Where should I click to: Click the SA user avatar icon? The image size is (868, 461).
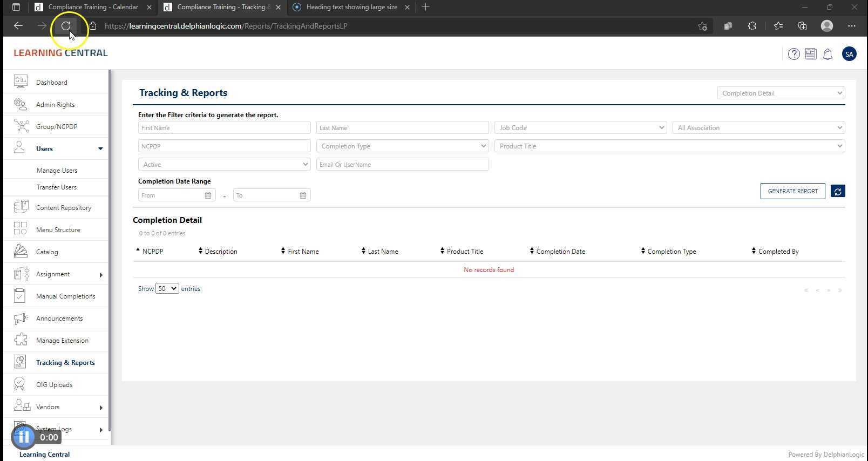tap(849, 54)
